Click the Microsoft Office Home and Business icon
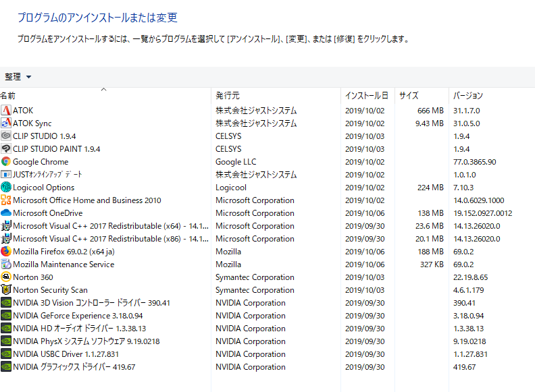The image size is (535, 392). 6,200
